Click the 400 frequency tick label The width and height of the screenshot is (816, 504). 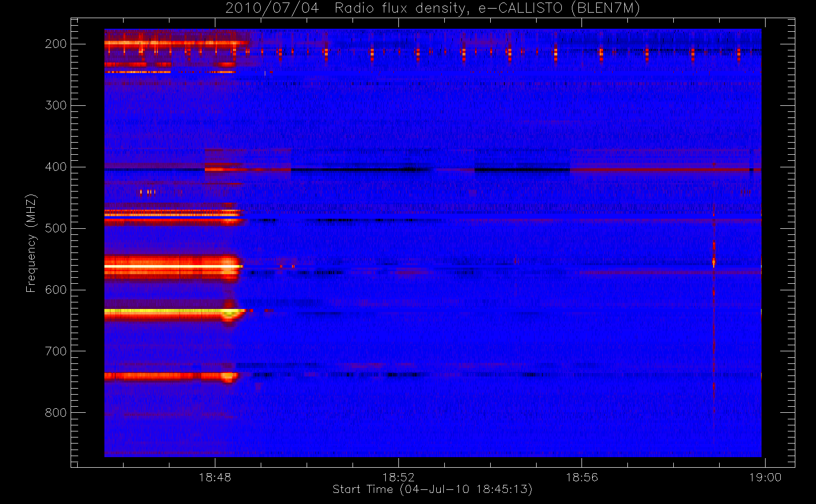[55, 167]
